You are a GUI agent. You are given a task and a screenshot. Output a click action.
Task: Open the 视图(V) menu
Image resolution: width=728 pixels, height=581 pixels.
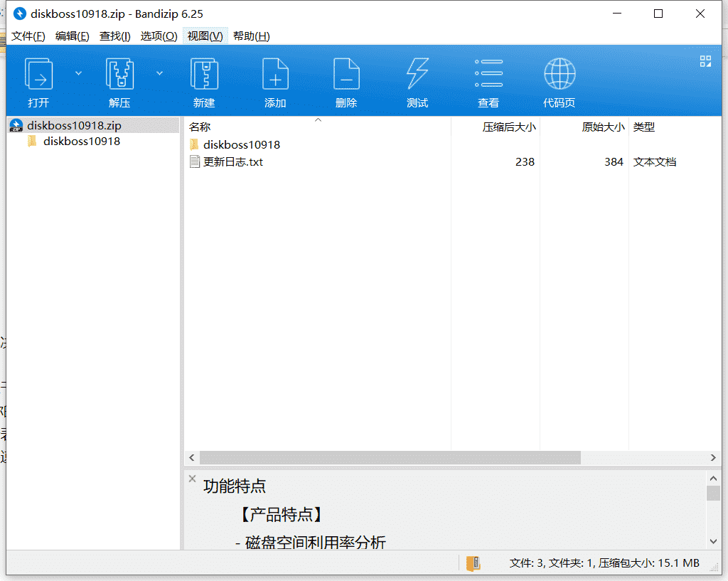pyautogui.click(x=205, y=36)
